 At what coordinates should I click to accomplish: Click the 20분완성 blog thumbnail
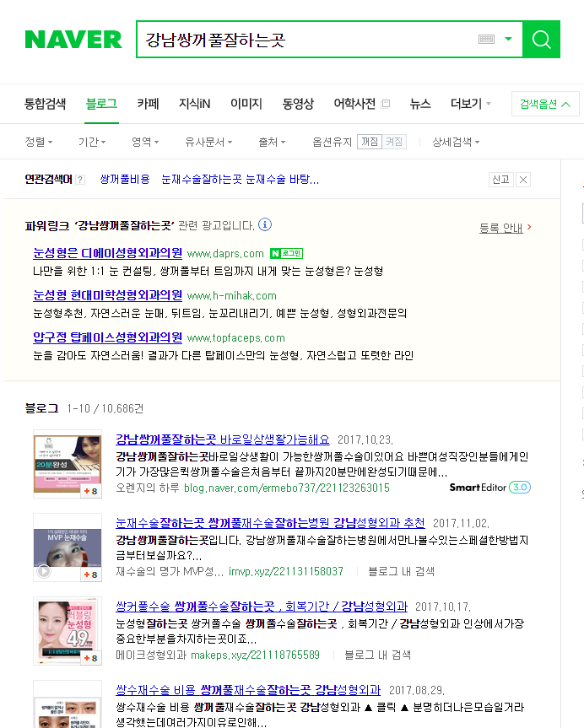(x=68, y=464)
